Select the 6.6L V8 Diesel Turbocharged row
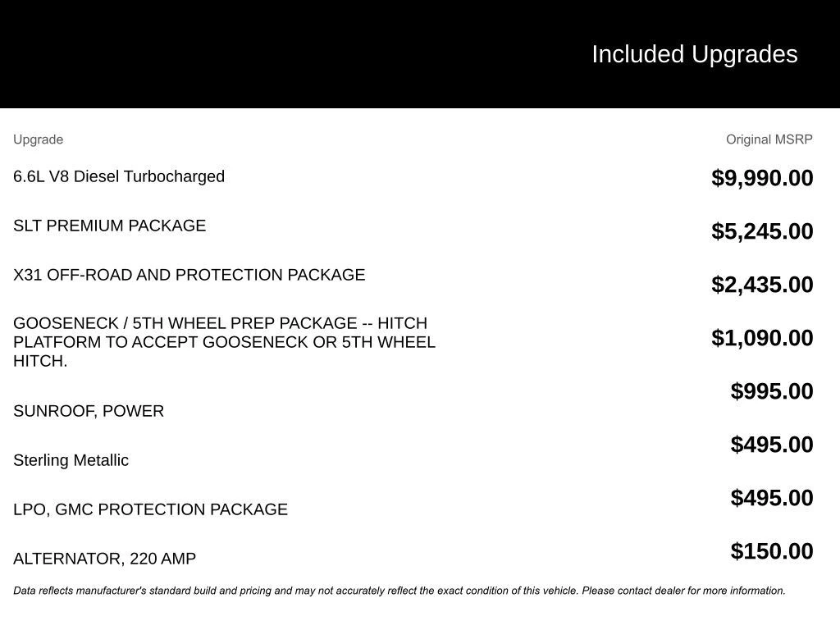Viewport: 840px width, 630px height. [119, 176]
